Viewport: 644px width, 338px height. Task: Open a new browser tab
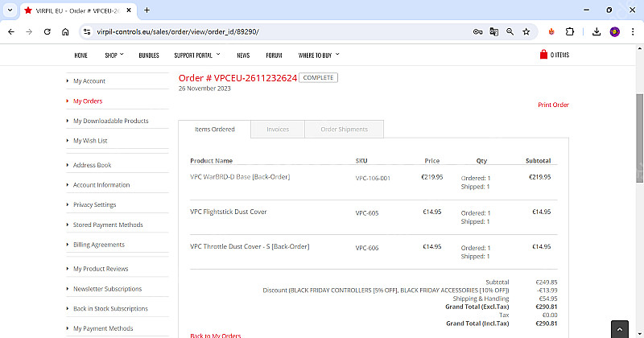pos(147,10)
